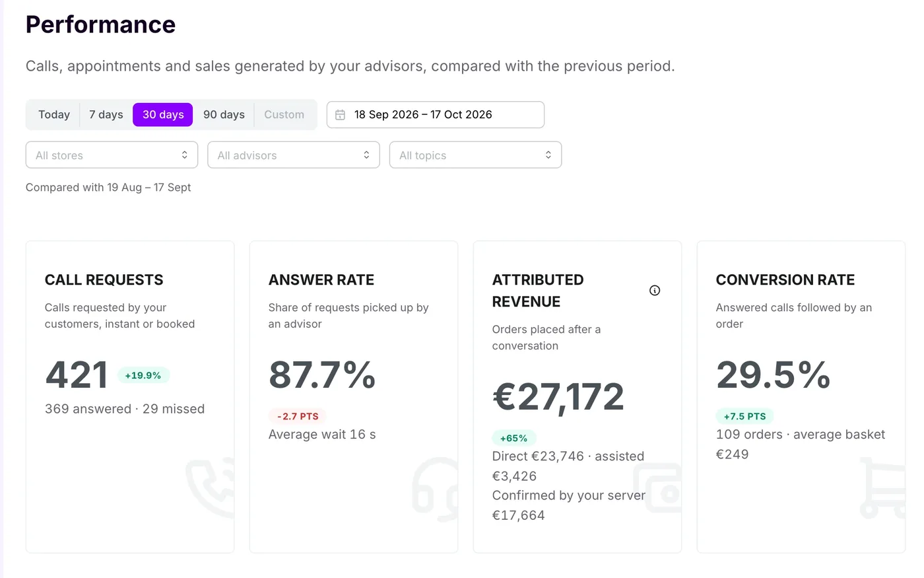
Task: Click the 87.7% answer rate value
Action: click(x=322, y=375)
